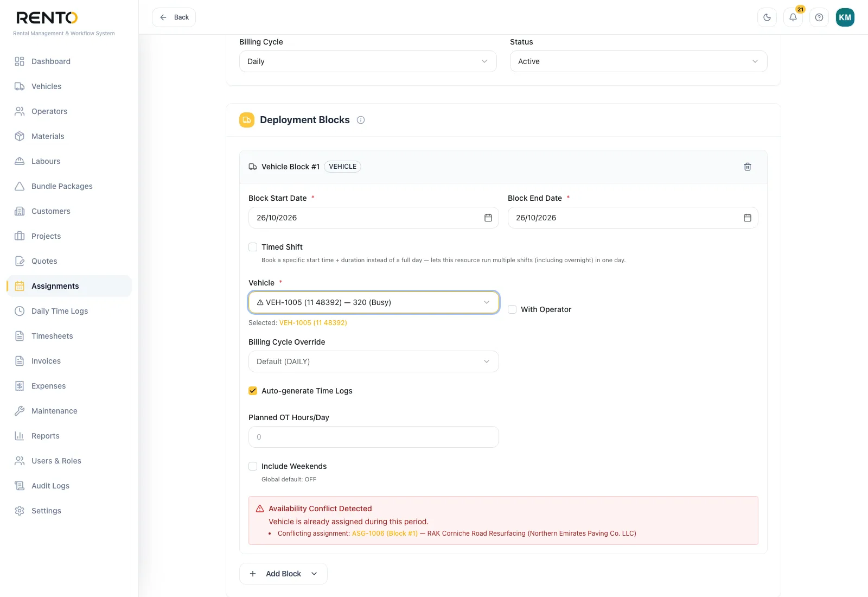The image size is (868, 597).
Task: Open calendar picker for Block End Date
Action: point(748,218)
